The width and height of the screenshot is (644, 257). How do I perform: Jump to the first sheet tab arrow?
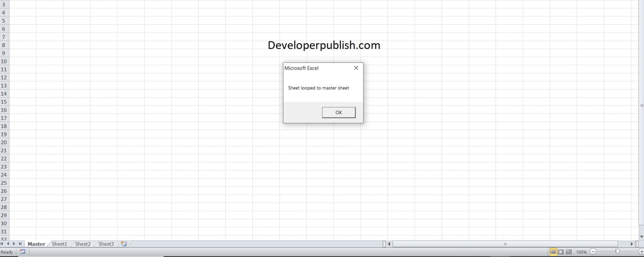coord(2,244)
